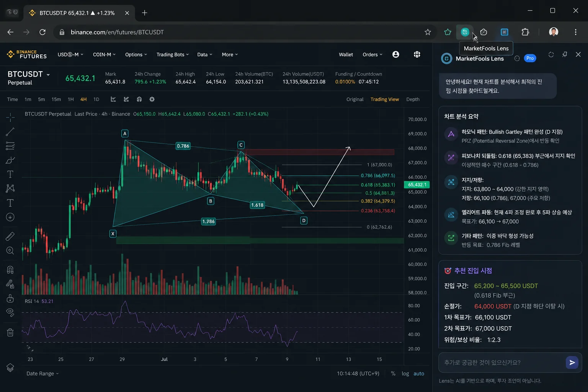Expand the Trading Bots menu
Image resolution: width=588 pixels, height=392 pixels.
click(x=173, y=54)
